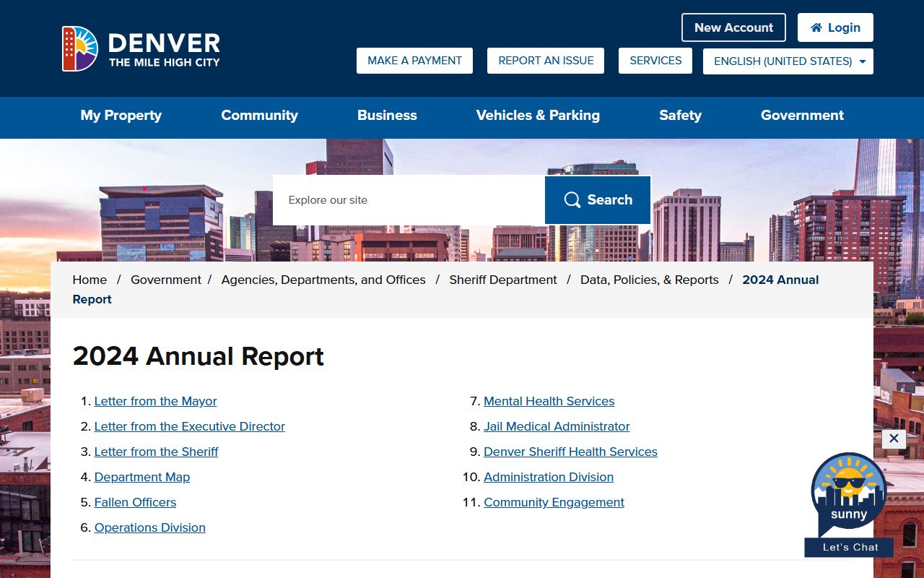Open the Operations Division link
Screen dimensions: 924x578
point(149,527)
